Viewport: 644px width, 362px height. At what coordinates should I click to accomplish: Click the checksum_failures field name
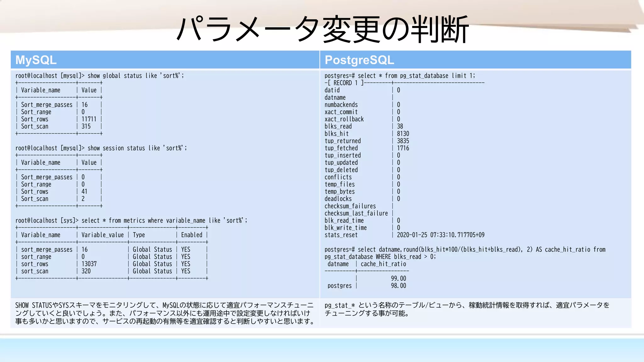pos(350,206)
